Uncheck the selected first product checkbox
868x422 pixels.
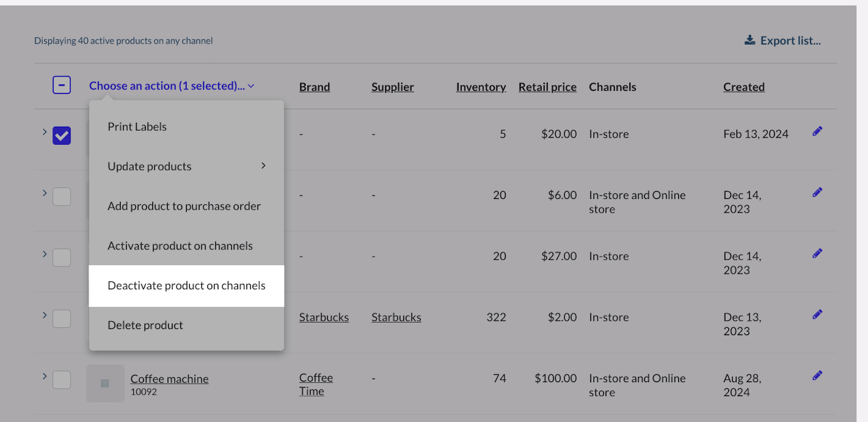(x=61, y=136)
